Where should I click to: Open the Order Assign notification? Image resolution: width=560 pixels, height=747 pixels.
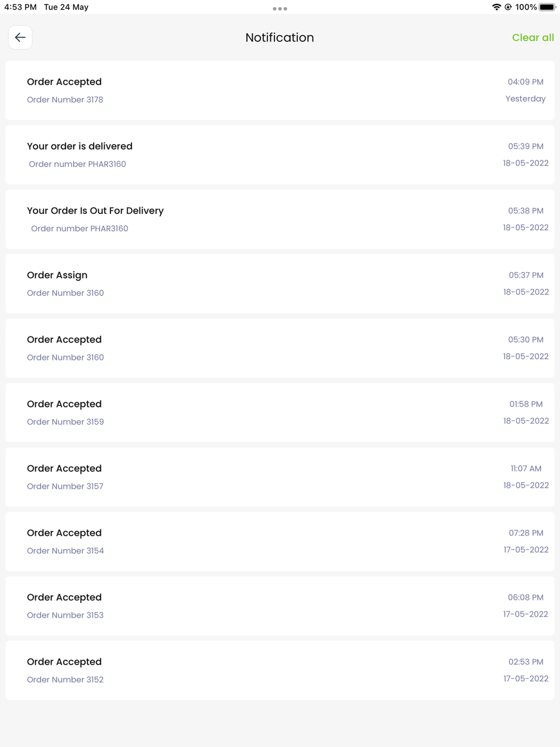point(280,283)
